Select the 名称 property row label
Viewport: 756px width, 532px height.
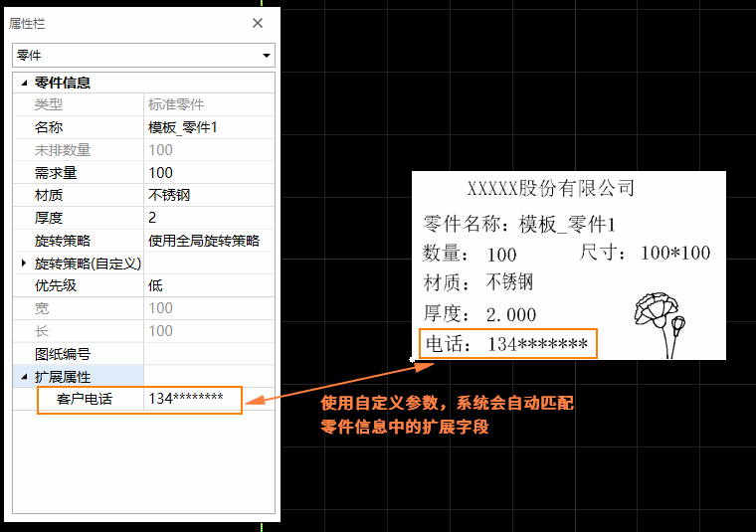tap(49, 127)
